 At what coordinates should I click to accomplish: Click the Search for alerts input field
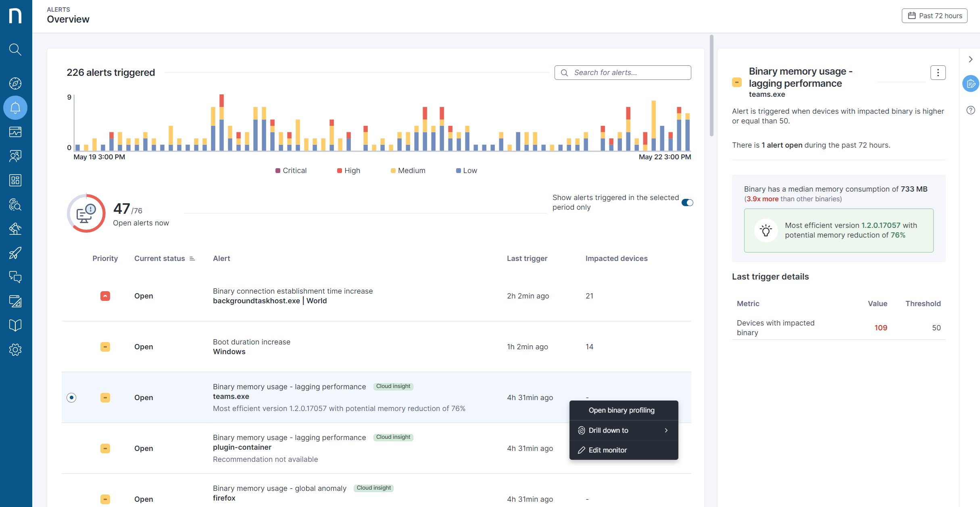click(623, 73)
